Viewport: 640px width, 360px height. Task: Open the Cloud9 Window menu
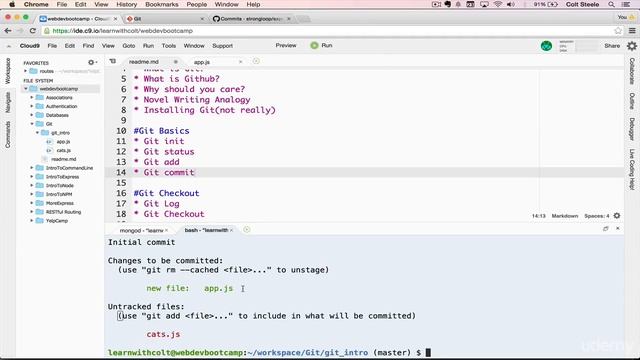(x=194, y=46)
